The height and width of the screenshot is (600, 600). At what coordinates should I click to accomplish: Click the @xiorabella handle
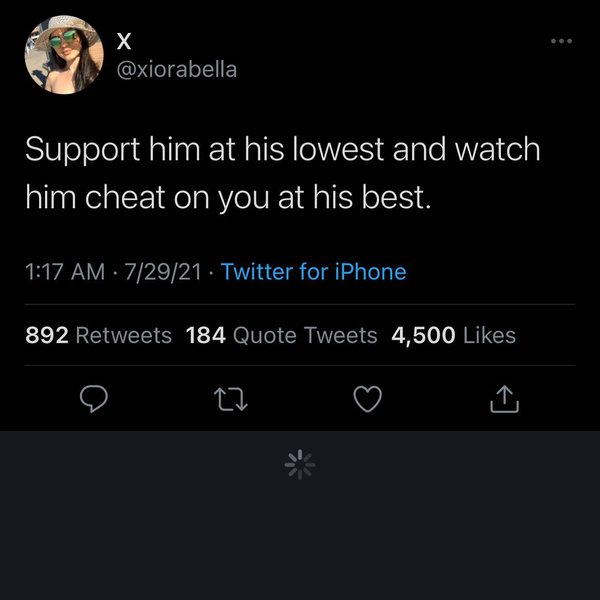(177, 70)
